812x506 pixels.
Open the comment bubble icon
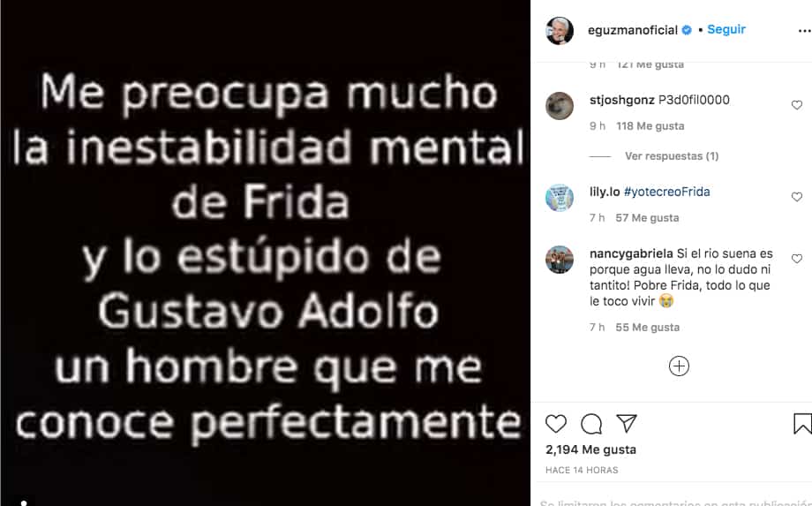591,424
